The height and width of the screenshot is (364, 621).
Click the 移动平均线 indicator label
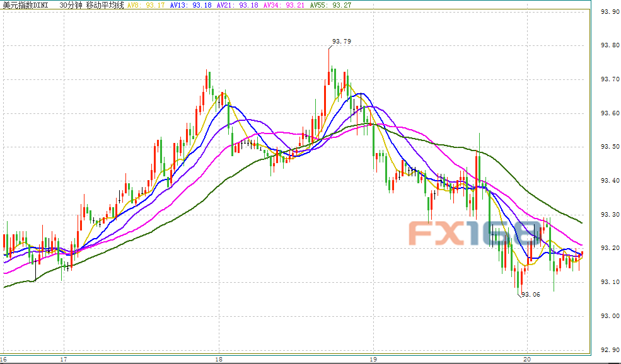click(x=105, y=5)
